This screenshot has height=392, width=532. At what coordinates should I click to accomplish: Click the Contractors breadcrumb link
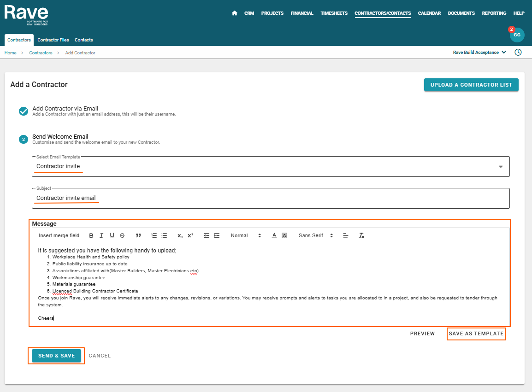pyautogui.click(x=41, y=53)
